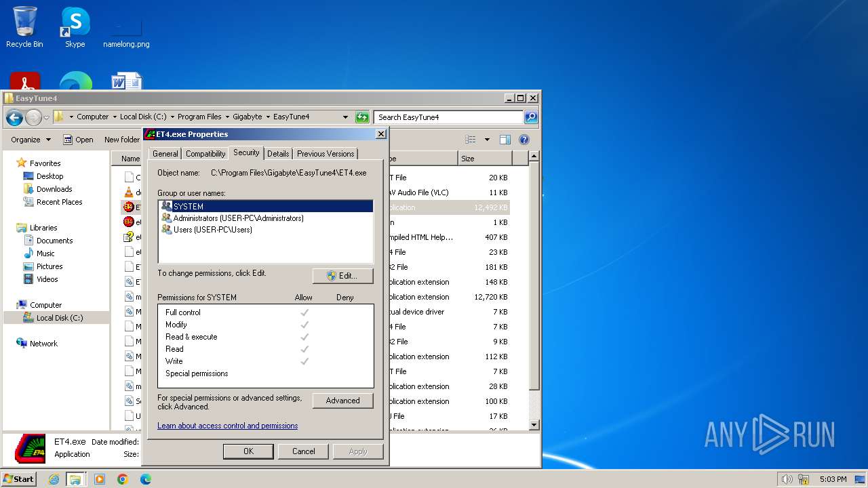Open the Recycle Bin desktop icon
This screenshot has width=868, height=488.
[24, 27]
